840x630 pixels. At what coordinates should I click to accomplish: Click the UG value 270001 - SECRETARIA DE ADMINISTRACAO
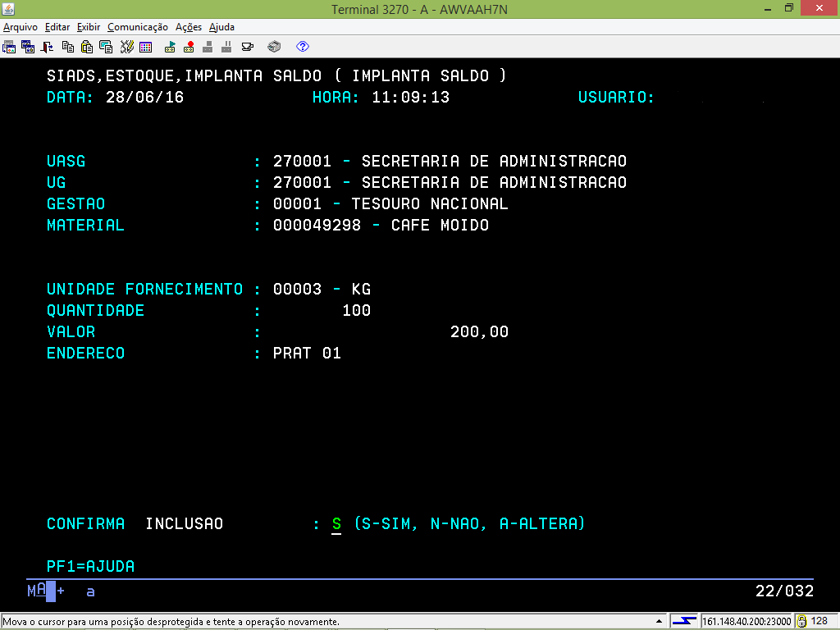(450, 183)
